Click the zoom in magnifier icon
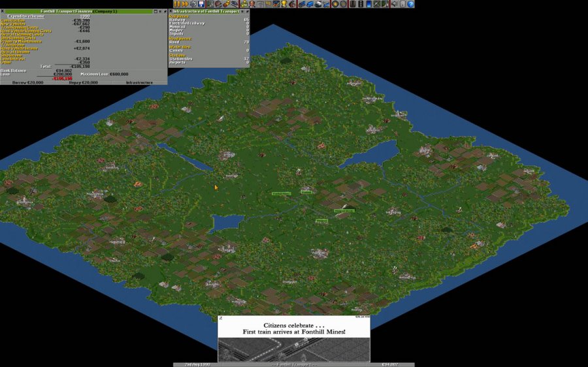This screenshot has height=367, width=588. [335, 4]
